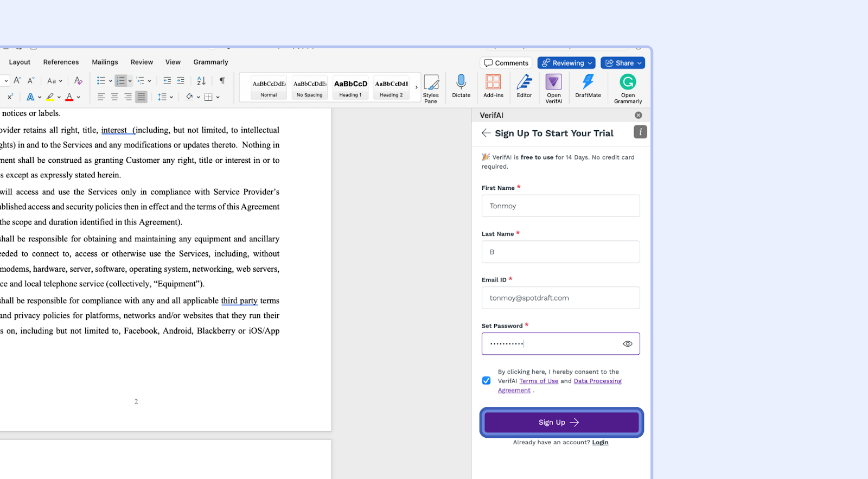The image size is (868, 479).
Task: Click the VerifAI info icon
Action: pos(640,132)
